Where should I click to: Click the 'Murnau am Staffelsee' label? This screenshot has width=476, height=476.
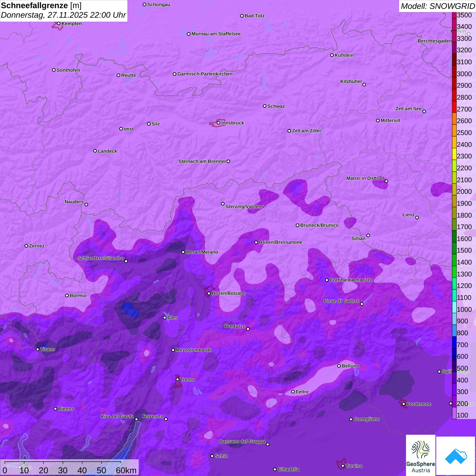(216, 34)
